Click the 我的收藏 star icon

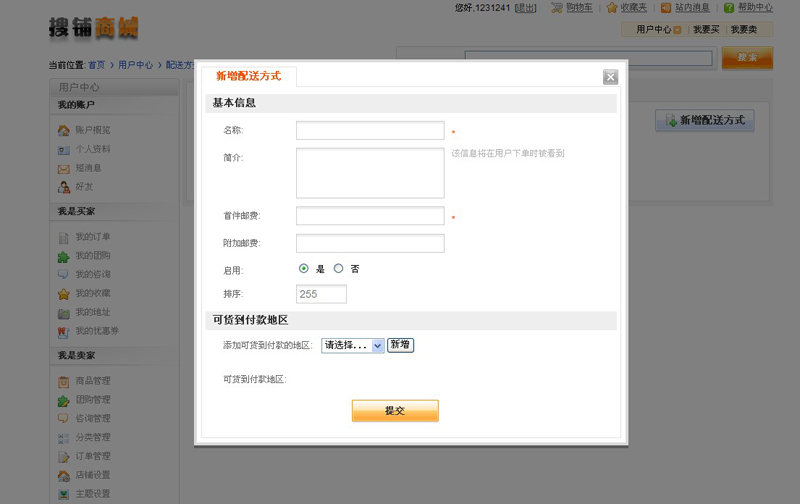point(63,294)
